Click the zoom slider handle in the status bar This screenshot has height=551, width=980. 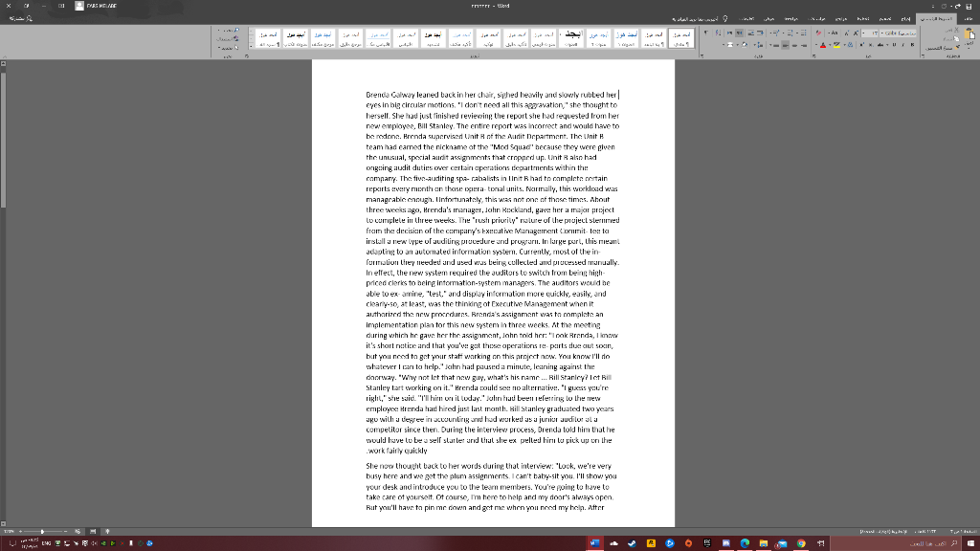click(42, 532)
